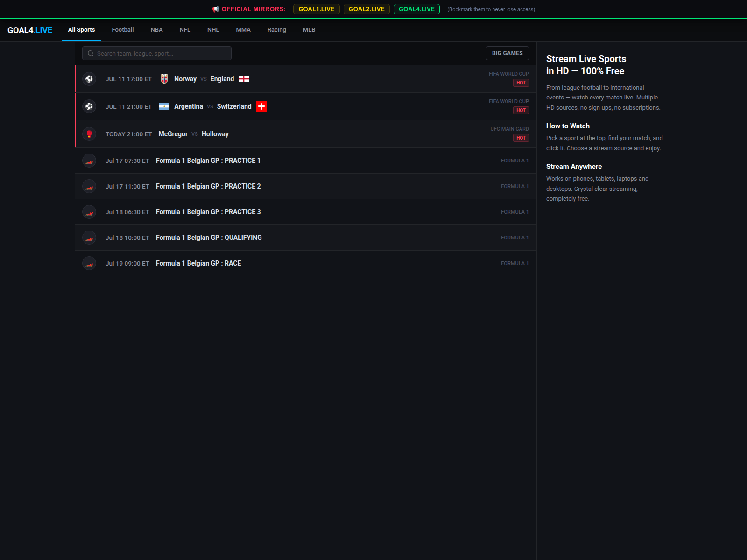Open Formula 1 Belgian GP : PRACTICE 3
Screen dimensions: 747x560
click(208, 212)
